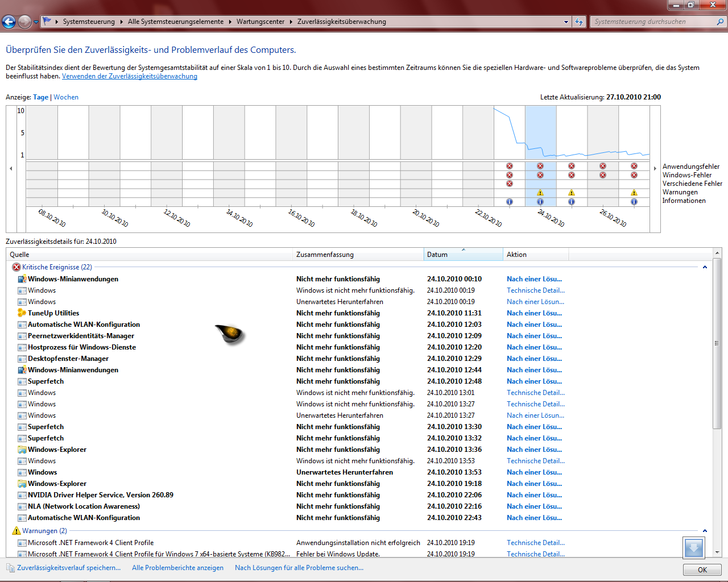Click the Peernetzwerkidentitäts-Manager row icon

coord(22,336)
